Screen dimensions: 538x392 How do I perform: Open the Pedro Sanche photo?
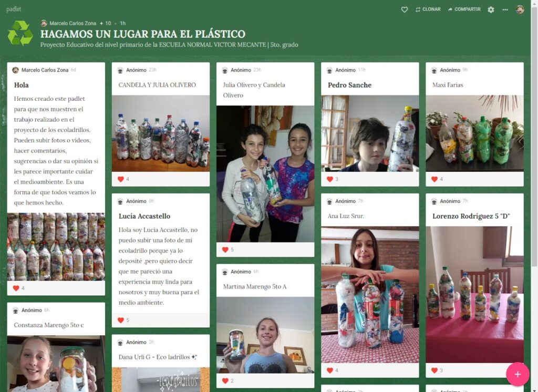(370, 133)
